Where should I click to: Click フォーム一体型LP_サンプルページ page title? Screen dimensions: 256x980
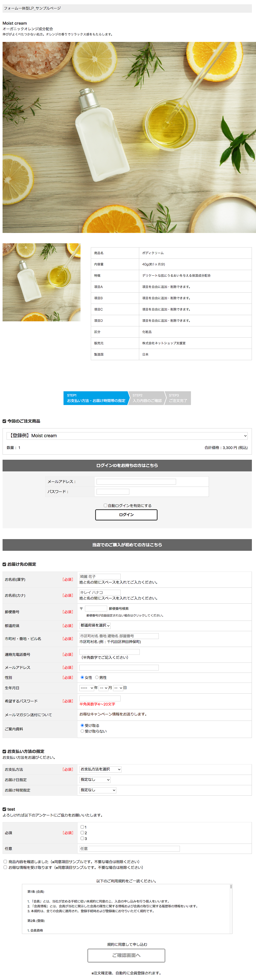pos(32,8)
